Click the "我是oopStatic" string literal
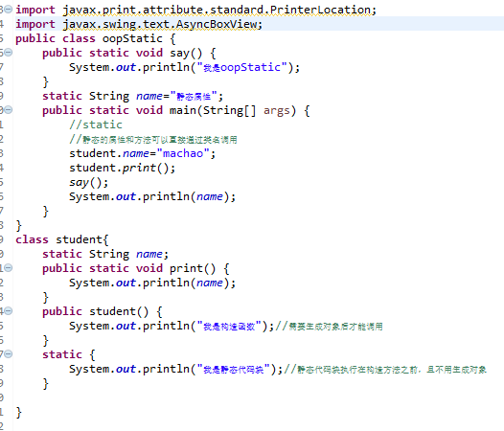The image size is (504, 431). coord(241,67)
